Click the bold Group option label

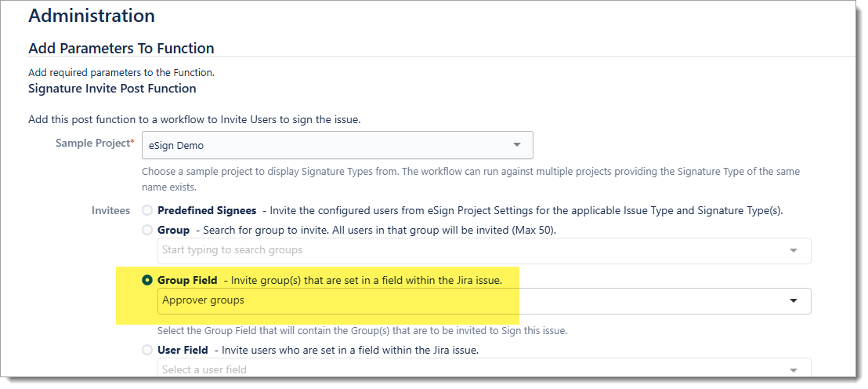pyautogui.click(x=173, y=231)
